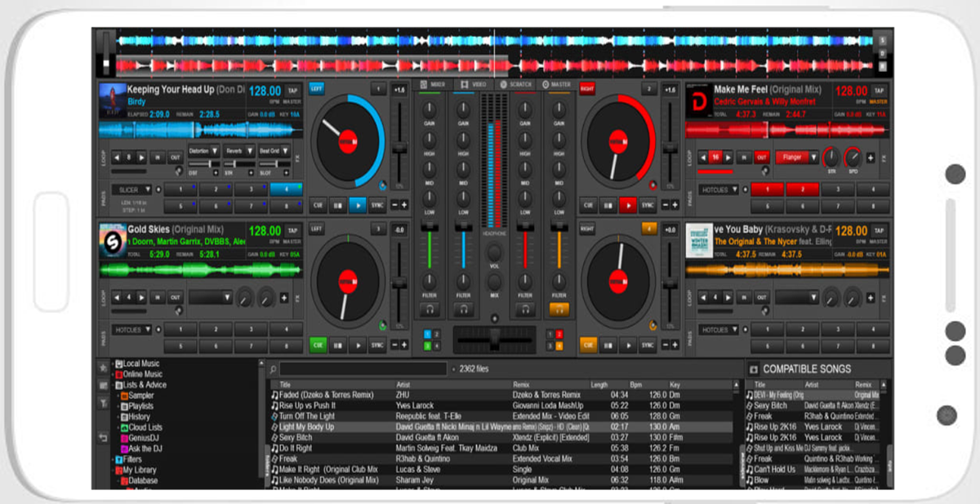Open the Reverb effect dropdown
Image resolution: width=980 pixels, height=504 pixels.
[x=238, y=151]
